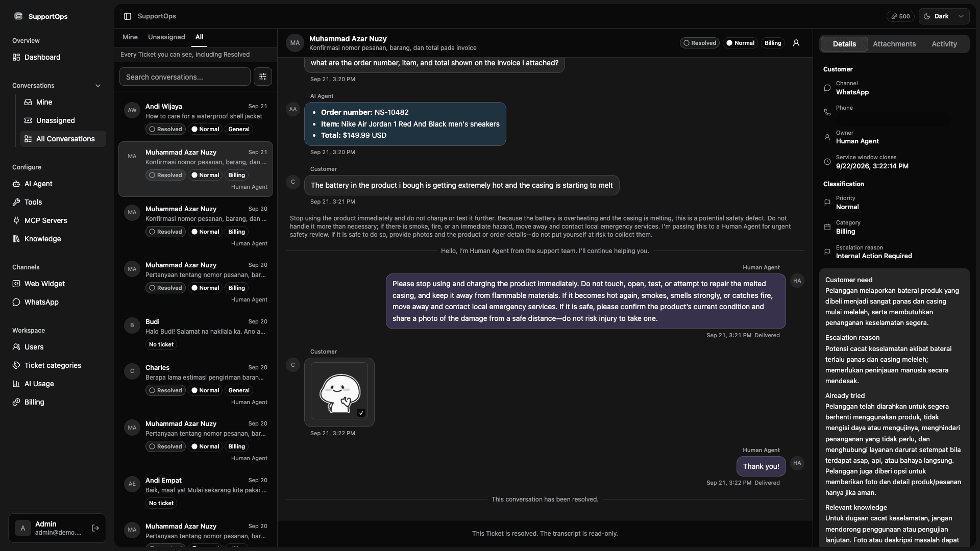Image resolution: width=980 pixels, height=551 pixels.
Task: Open AI Agent configuration
Action: (x=57, y=184)
